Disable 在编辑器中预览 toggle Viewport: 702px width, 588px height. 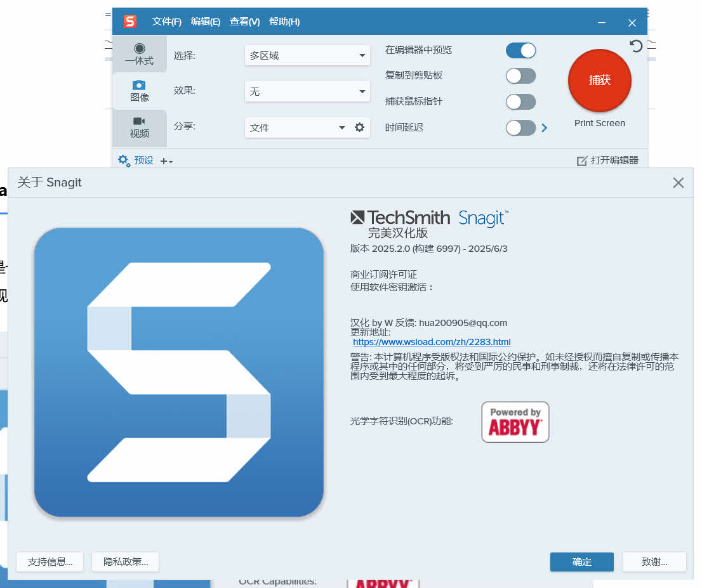coord(520,51)
